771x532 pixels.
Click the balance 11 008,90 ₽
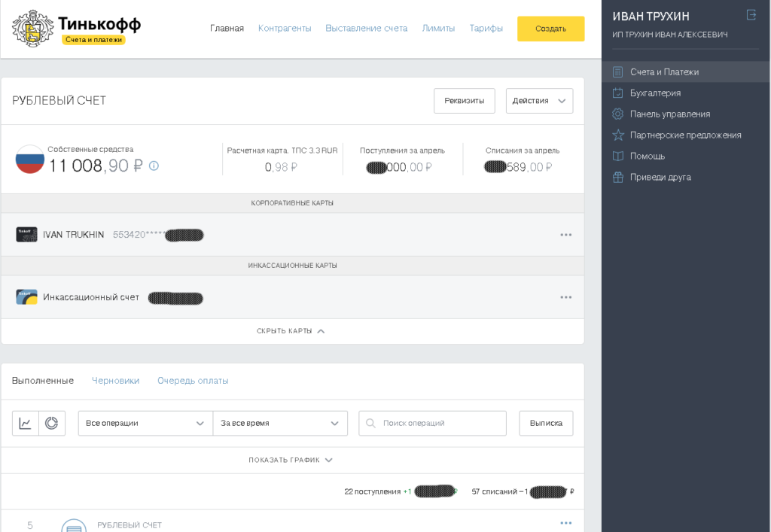click(96, 166)
